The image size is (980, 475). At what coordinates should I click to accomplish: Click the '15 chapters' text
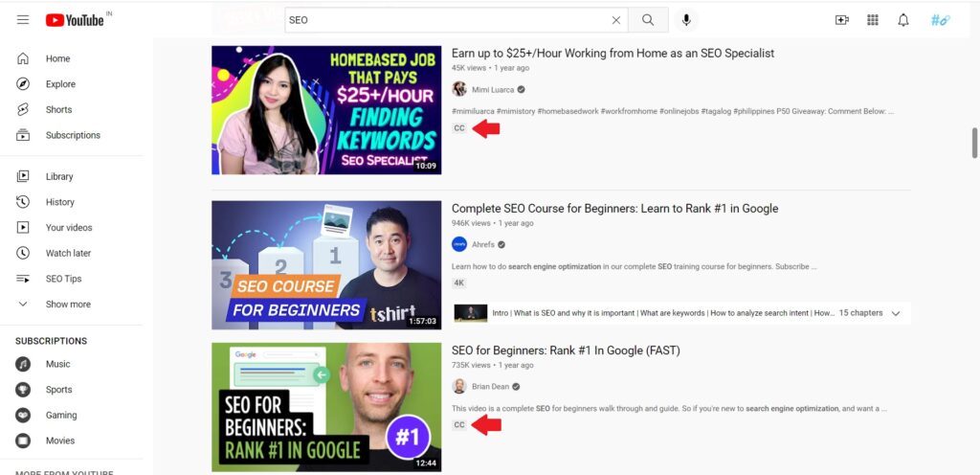[x=860, y=313]
